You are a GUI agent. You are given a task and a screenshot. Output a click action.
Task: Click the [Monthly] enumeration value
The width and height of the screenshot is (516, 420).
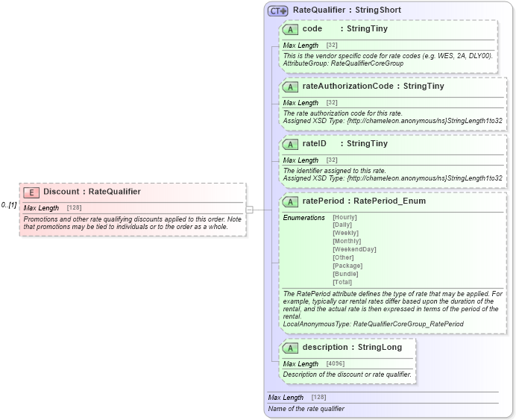click(x=347, y=241)
